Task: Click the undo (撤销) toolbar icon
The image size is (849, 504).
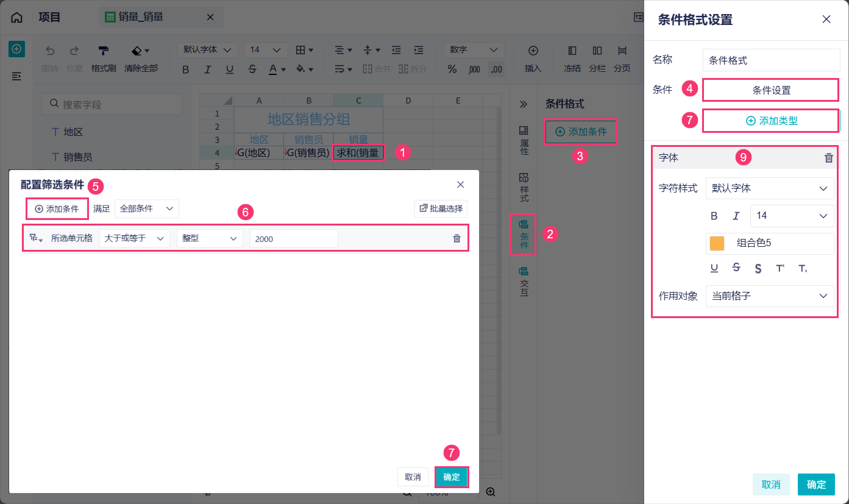Action: pos(50,51)
